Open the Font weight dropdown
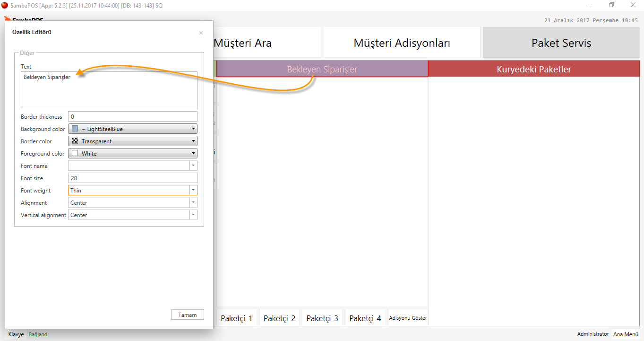The width and height of the screenshot is (644, 341). (193, 190)
